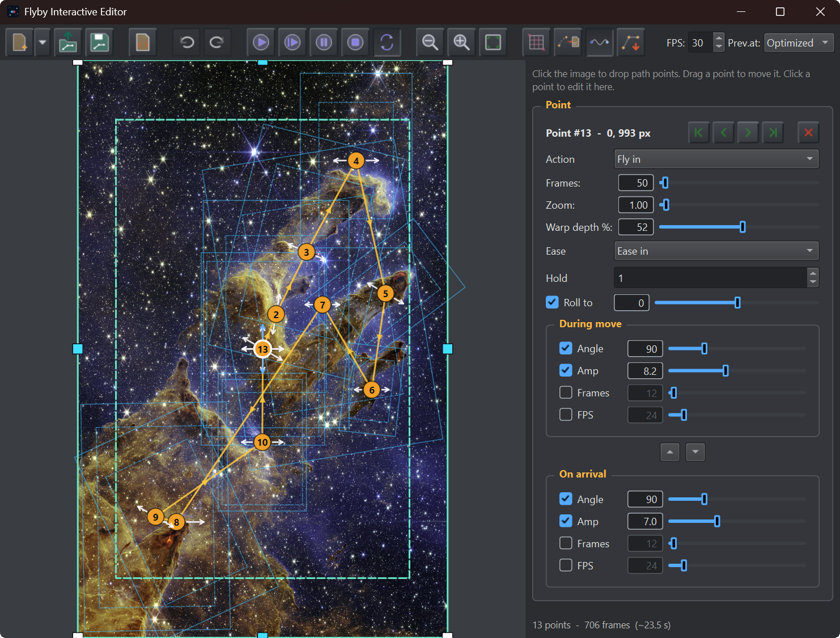Uncheck Angle under During move
The height and width of the screenshot is (638, 840).
coord(566,348)
